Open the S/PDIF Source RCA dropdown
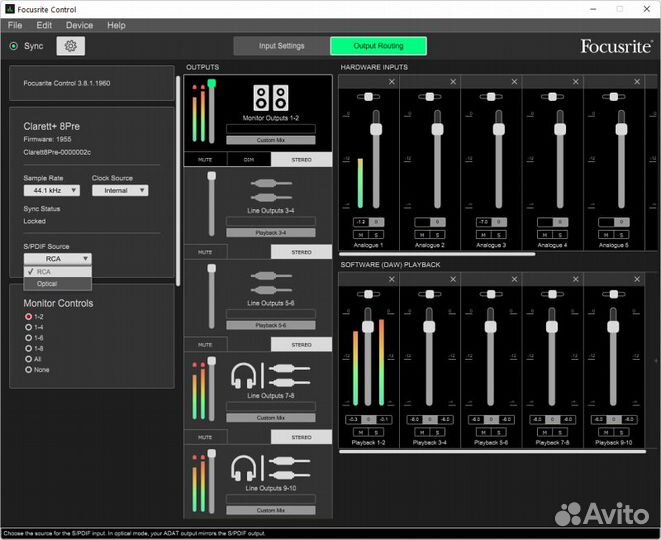The width and height of the screenshot is (661, 540). pyautogui.click(x=58, y=258)
